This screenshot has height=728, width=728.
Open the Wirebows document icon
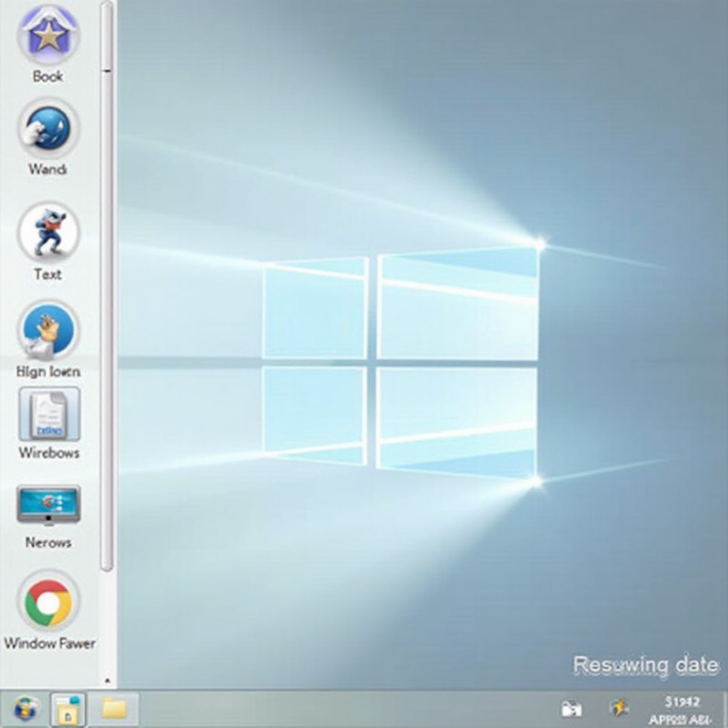coord(49,414)
